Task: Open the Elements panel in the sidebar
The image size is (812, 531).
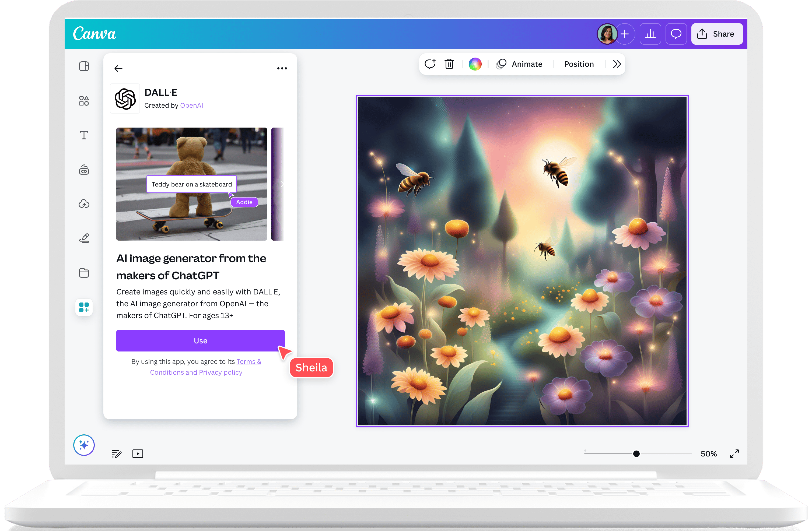Action: [83, 101]
